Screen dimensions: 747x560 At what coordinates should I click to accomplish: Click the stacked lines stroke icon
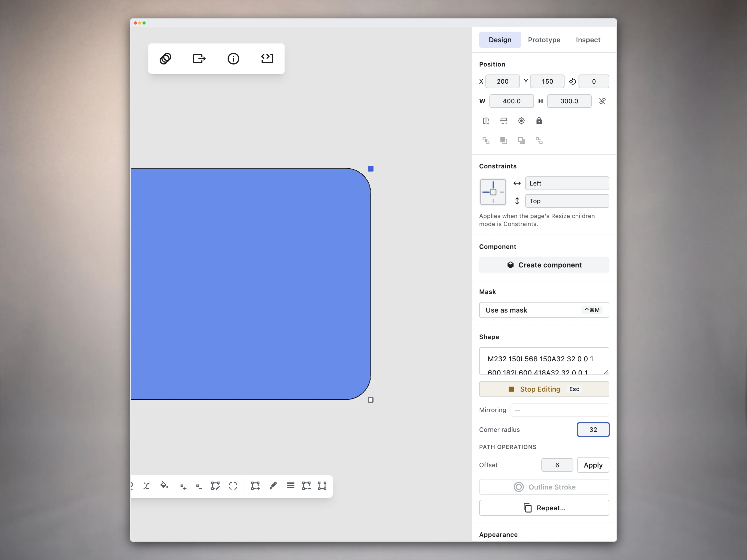click(290, 486)
